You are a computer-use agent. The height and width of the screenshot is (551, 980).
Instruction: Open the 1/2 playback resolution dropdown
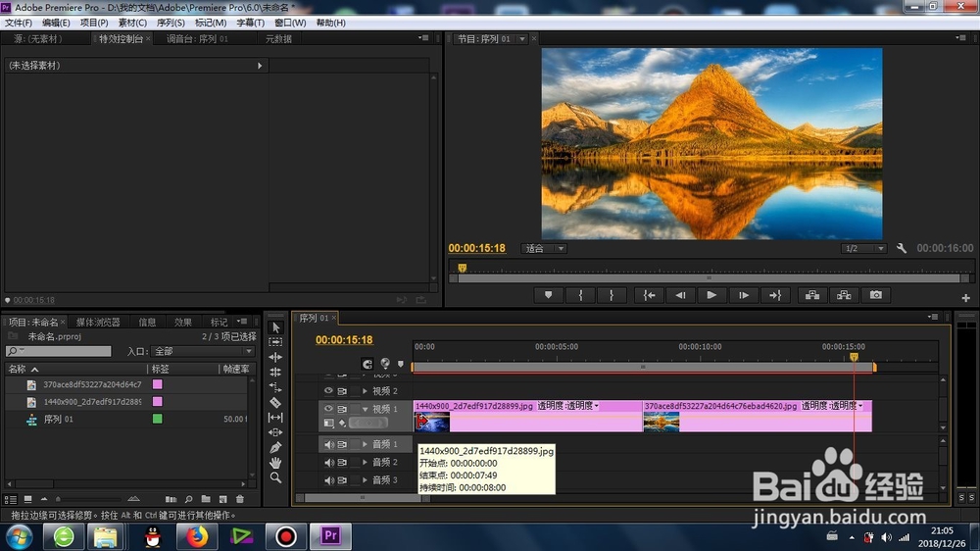pyautogui.click(x=863, y=248)
